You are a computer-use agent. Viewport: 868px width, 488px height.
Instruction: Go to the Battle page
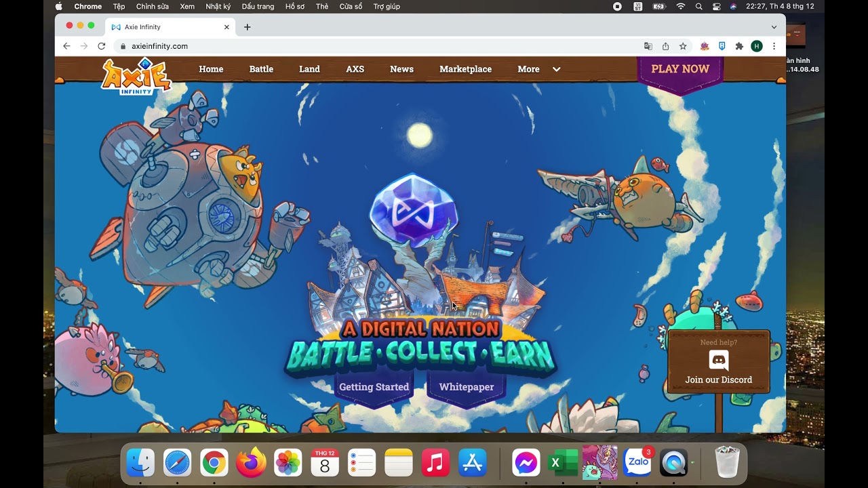pyautogui.click(x=261, y=69)
